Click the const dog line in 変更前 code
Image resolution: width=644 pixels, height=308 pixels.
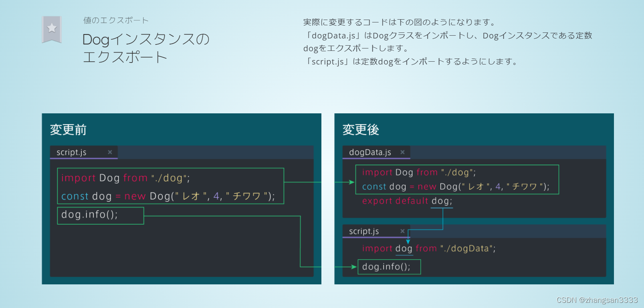click(168, 196)
